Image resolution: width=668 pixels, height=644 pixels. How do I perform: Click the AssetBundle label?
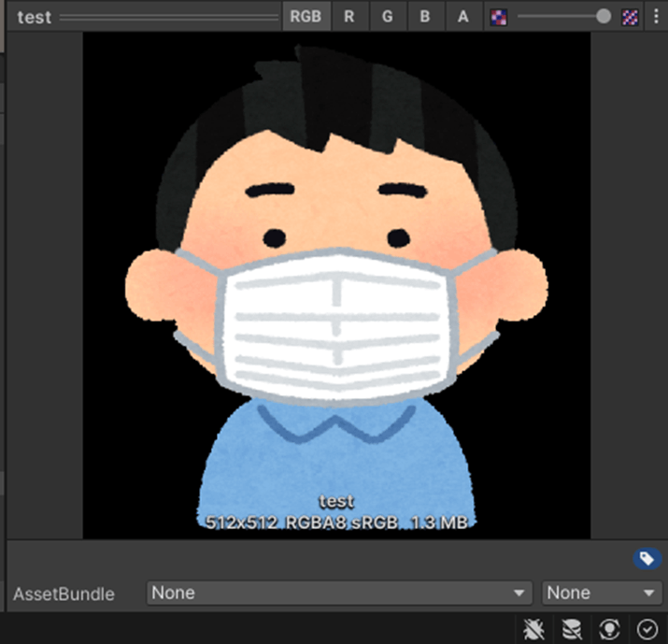click(64, 594)
